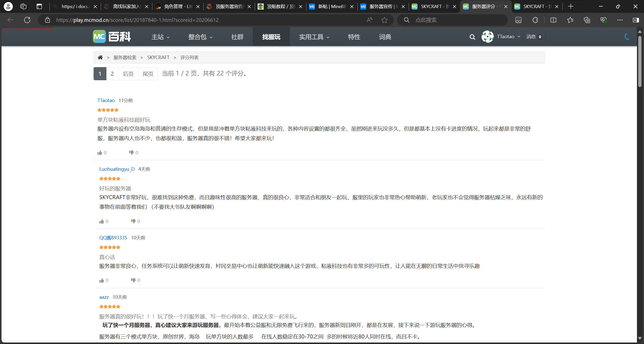
Task: Open the Workspaces icon
Action: [x=23, y=6]
